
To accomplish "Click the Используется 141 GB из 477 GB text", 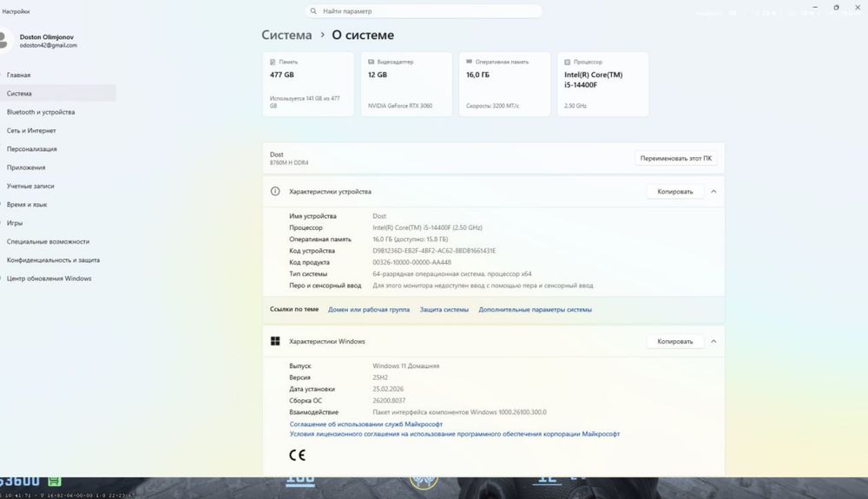I will [305, 102].
